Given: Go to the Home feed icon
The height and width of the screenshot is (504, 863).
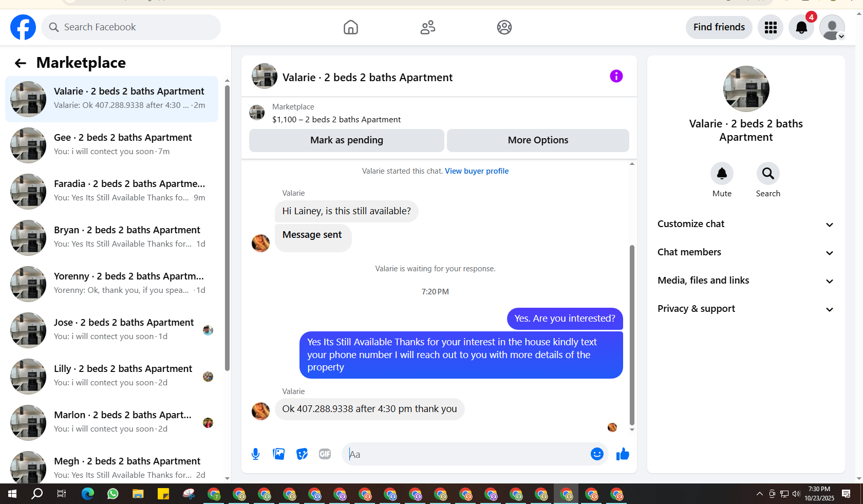Looking at the screenshot, I should [x=351, y=27].
